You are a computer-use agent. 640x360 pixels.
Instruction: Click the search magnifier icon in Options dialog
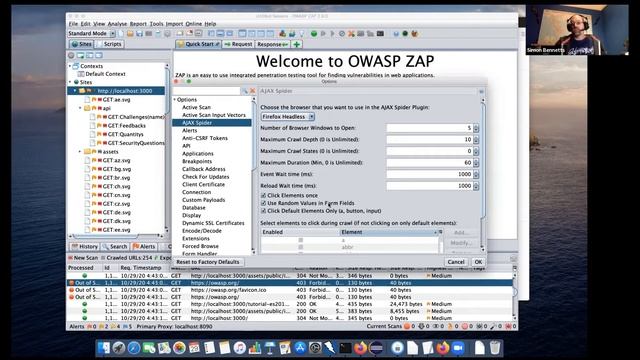(244, 91)
